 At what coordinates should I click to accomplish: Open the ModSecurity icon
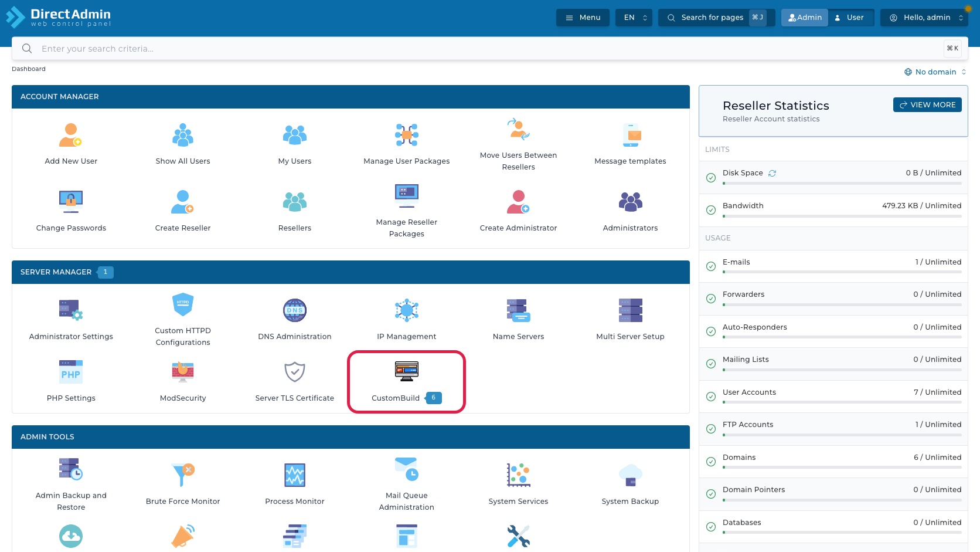[x=183, y=372]
